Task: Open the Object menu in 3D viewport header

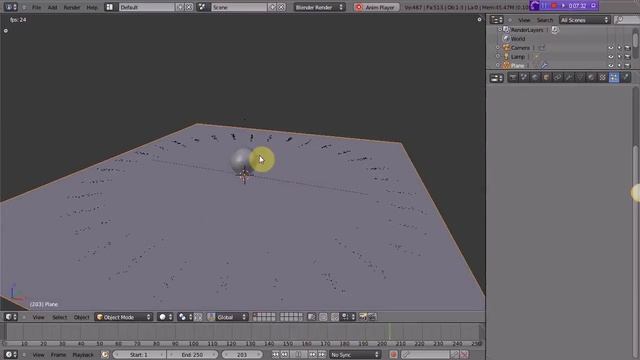Action: 81,317
